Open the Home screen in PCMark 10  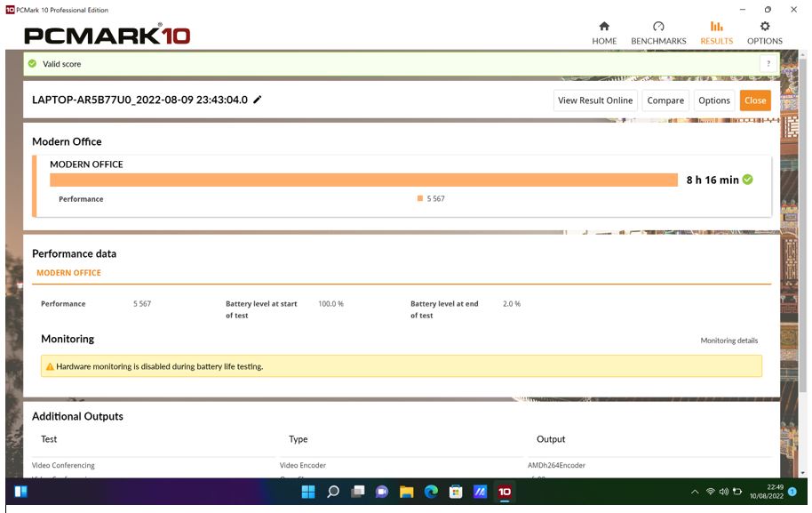tap(605, 32)
